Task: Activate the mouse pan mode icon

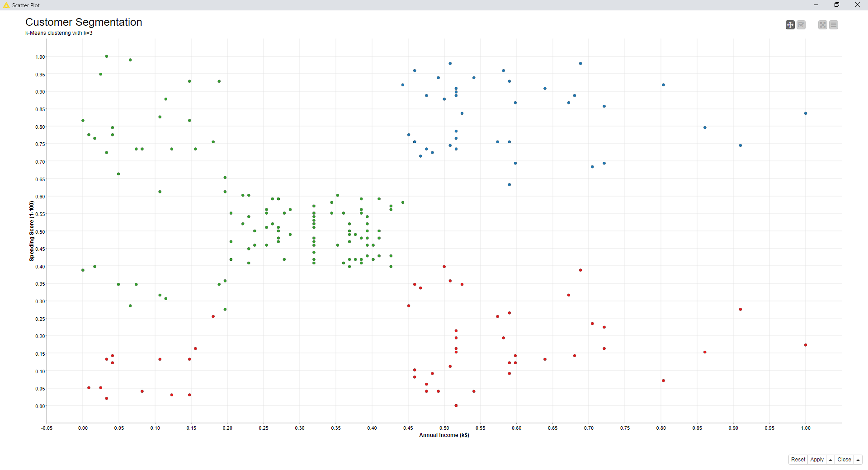Action: pyautogui.click(x=790, y=25)
